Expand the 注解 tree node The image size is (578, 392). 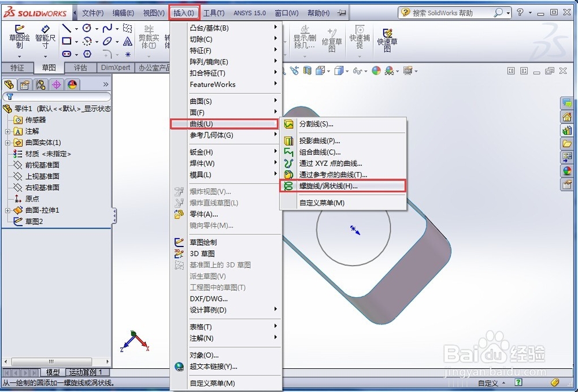point(8,132)
